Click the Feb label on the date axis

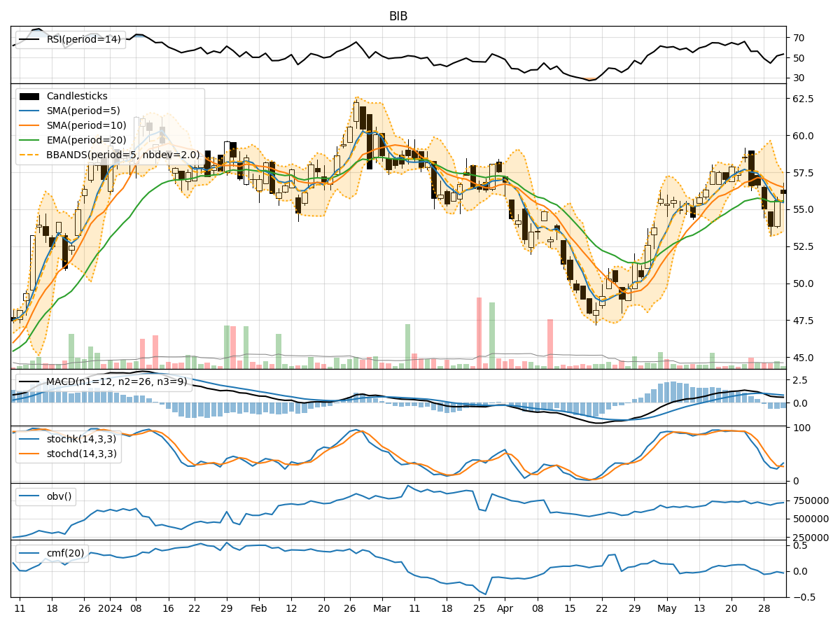[258, 609]
